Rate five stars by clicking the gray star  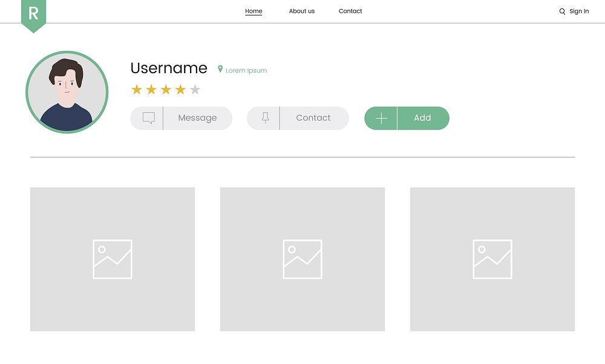pyautogui.click(x=194, y=89)
